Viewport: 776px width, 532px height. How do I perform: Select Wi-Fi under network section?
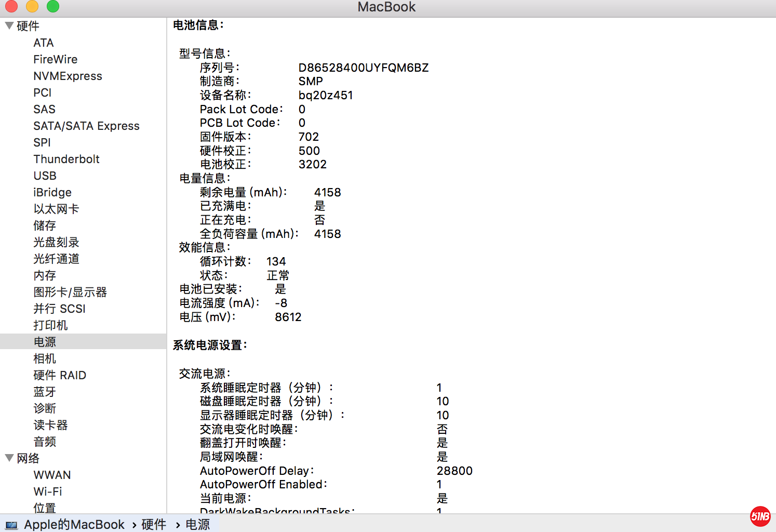pyautogui.click(x=48, y=491)
